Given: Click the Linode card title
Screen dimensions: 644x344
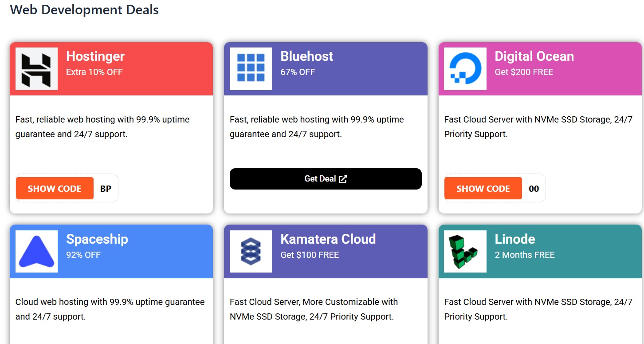Looking at the screenshot, I should [514, 239].
